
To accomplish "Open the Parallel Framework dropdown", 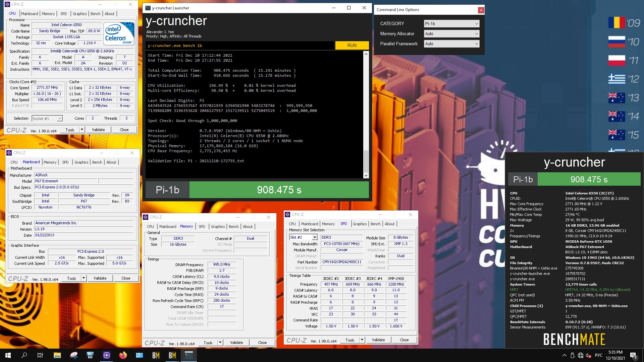I will (451, 44).
